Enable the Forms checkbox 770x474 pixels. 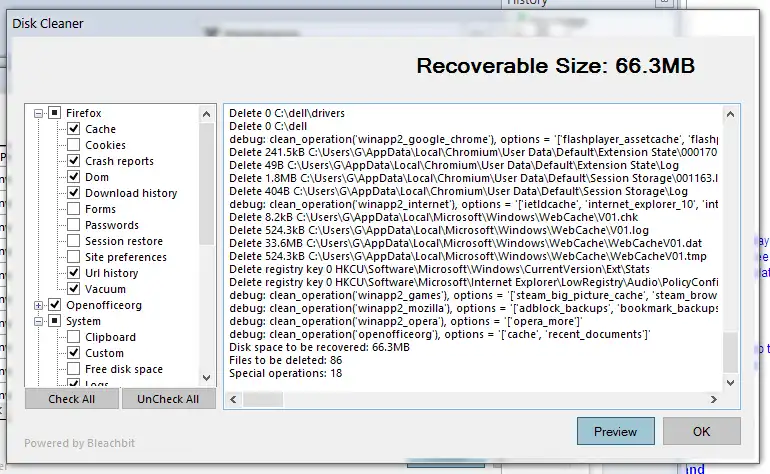click(74, 209)
